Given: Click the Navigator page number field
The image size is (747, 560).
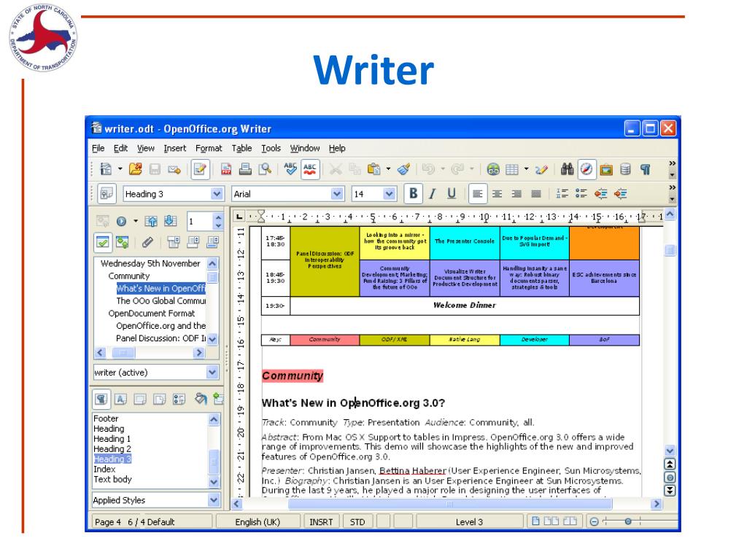Looking at the screenshot, I should [200, 221].
